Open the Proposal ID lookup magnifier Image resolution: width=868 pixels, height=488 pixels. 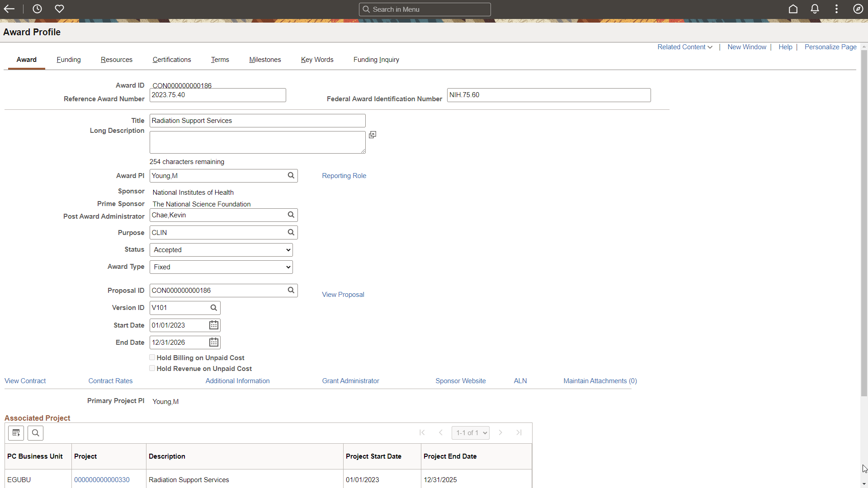[x=291, y=290]
